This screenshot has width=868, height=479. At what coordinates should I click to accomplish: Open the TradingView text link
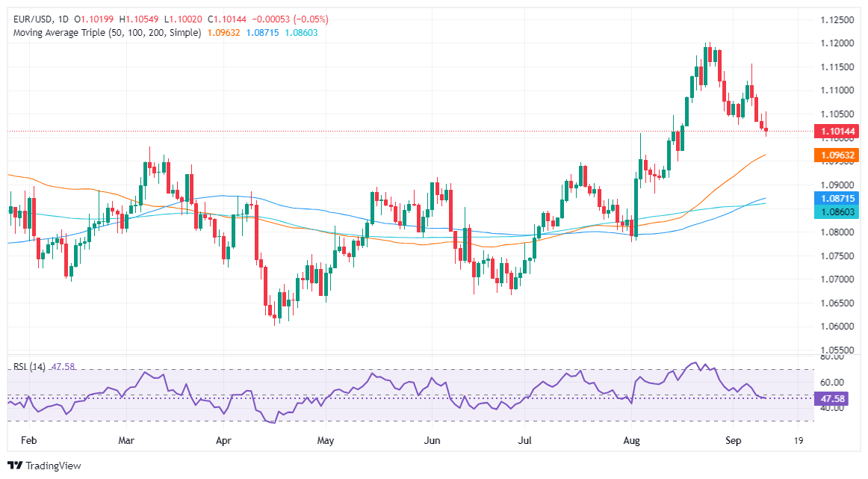click(53, 466)
